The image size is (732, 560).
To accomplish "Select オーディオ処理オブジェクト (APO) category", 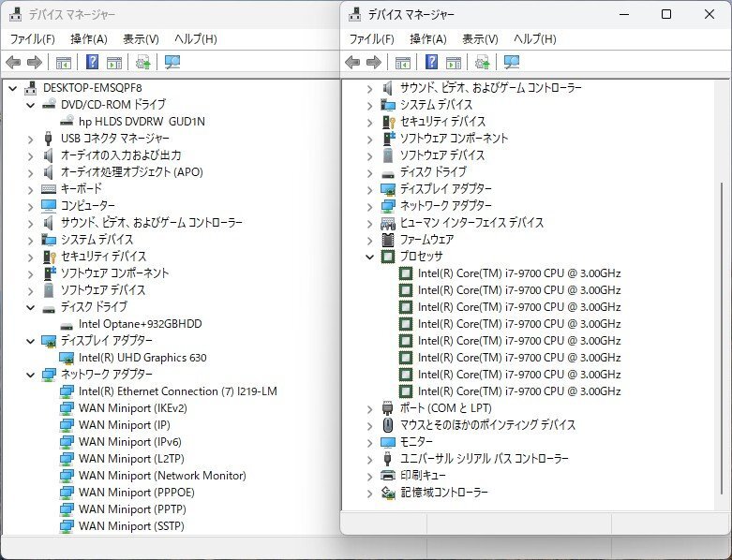I will pos(131,172).
